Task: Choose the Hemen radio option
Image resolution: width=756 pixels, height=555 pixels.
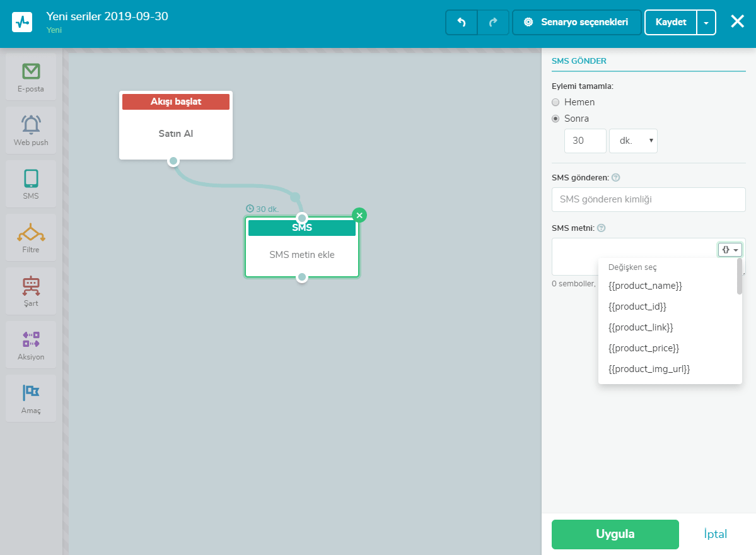Action: [555, 102]
